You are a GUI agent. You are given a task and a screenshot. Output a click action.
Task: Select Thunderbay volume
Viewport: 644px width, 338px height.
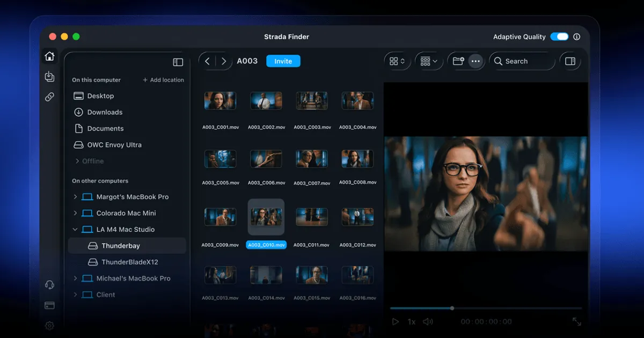(127, 246)
